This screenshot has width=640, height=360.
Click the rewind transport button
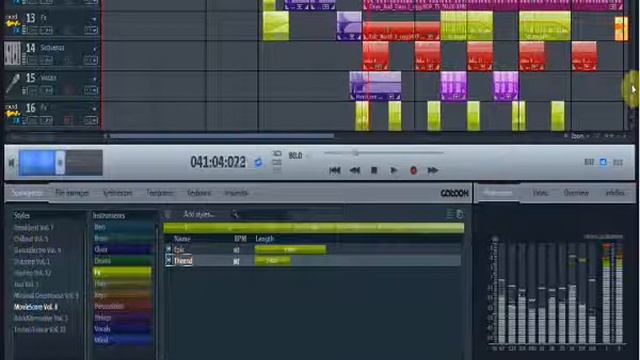(355, 170)
